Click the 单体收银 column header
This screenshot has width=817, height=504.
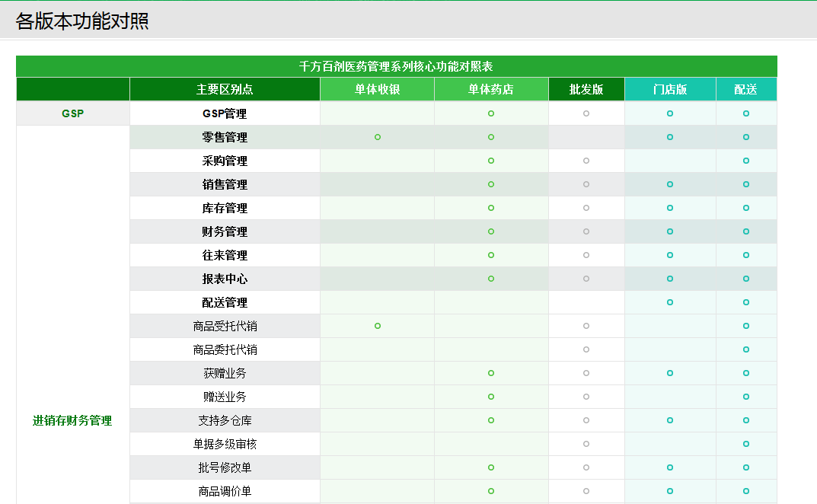pyautogui.click(x=378, y=89)
